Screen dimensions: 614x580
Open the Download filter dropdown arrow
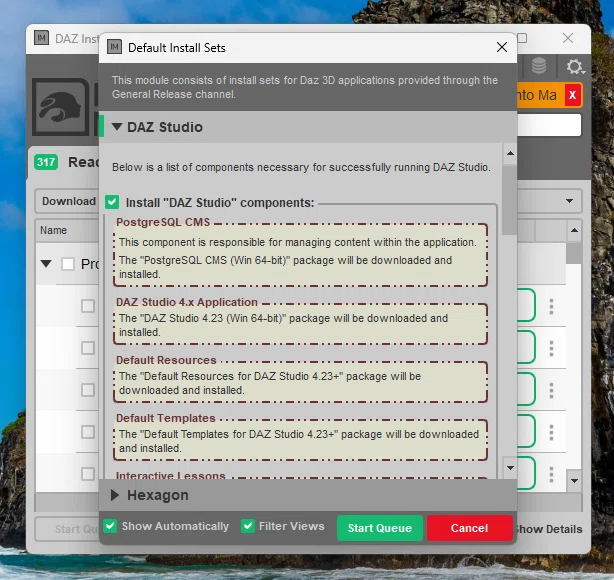coord(569,201)
